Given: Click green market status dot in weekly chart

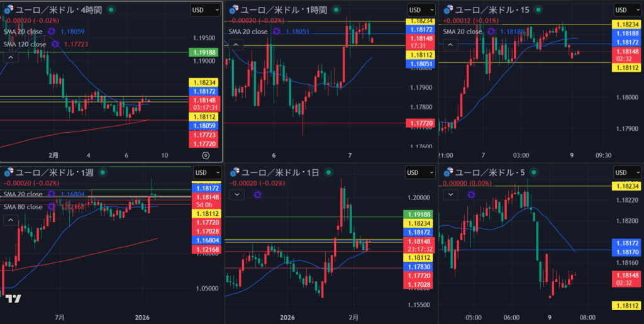Looking at the screenshot, I should [103, 172].
